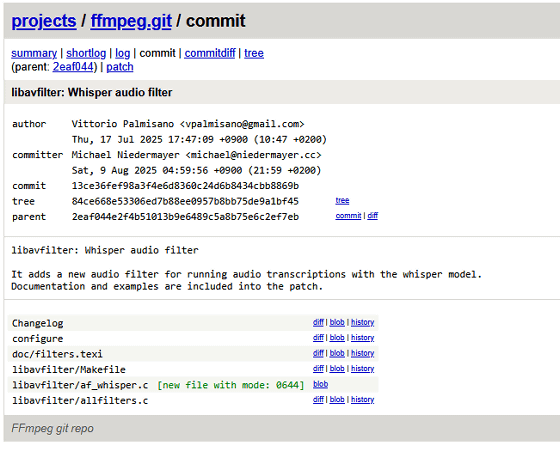
Task: Open commit link beside parent hash
Action: point(348,216)
